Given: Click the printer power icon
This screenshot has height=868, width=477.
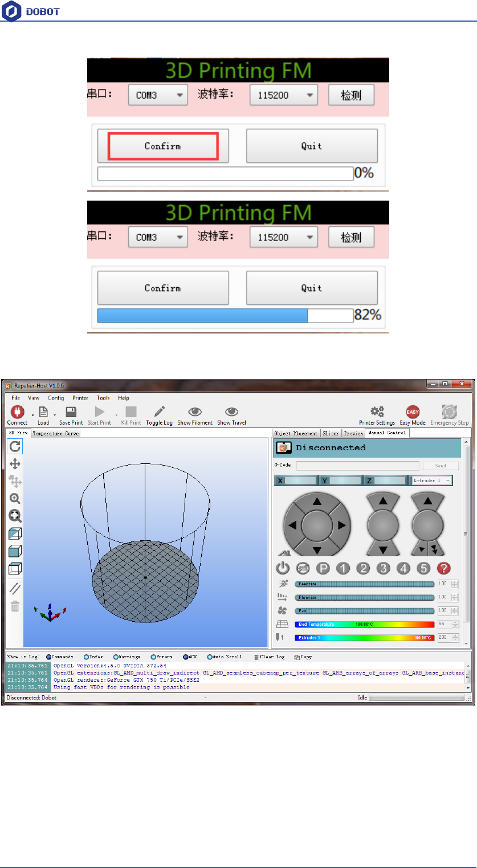Looking at the screenshot, I should [283, 568].
